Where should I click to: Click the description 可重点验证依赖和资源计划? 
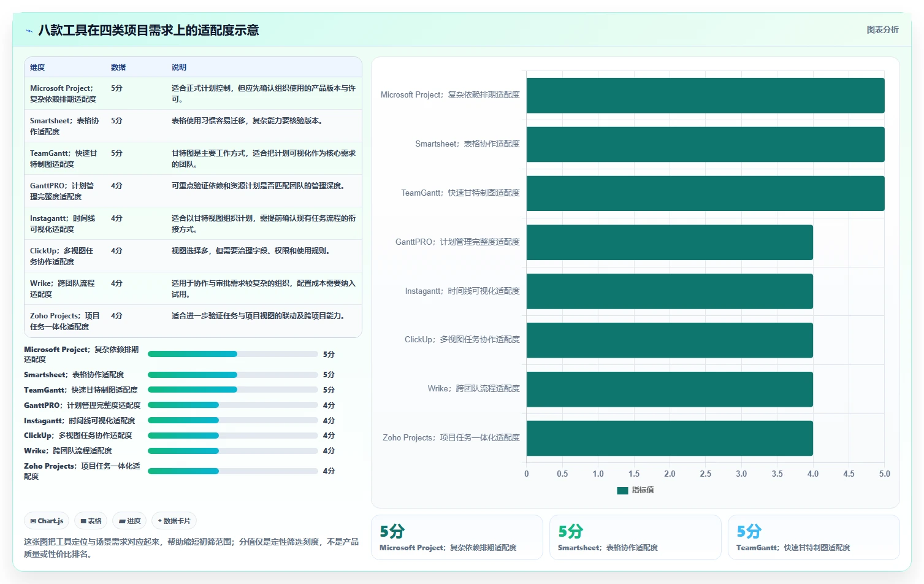(x=258, y=186)
